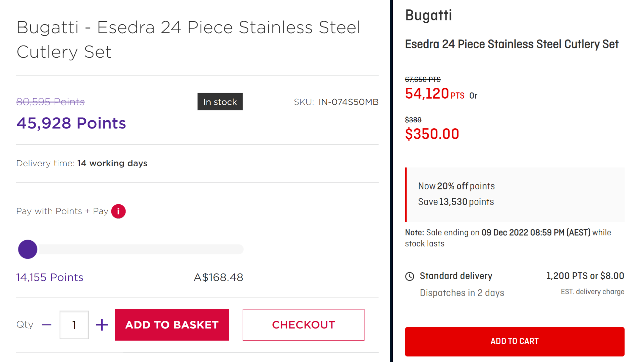The height and width of the screenshot is (362, 644).
Task: Click the red info icon beside Points + Pay
Action: tap(118, 211)
